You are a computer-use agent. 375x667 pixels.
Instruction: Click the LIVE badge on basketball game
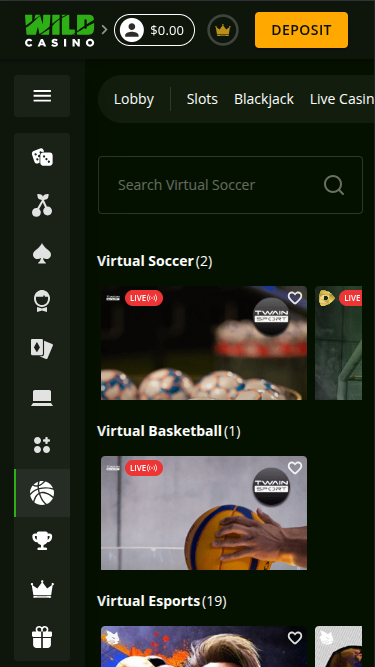coord(144,468)
